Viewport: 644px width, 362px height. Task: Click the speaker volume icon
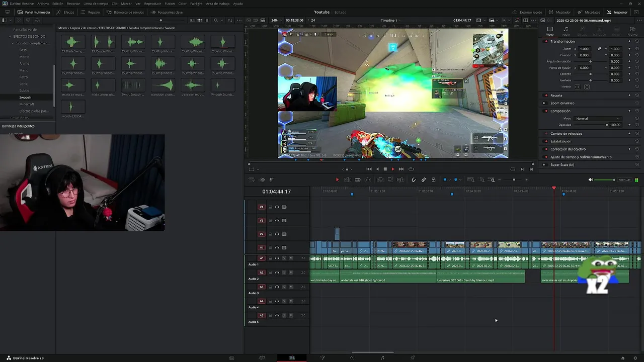(x=591, y=179)
